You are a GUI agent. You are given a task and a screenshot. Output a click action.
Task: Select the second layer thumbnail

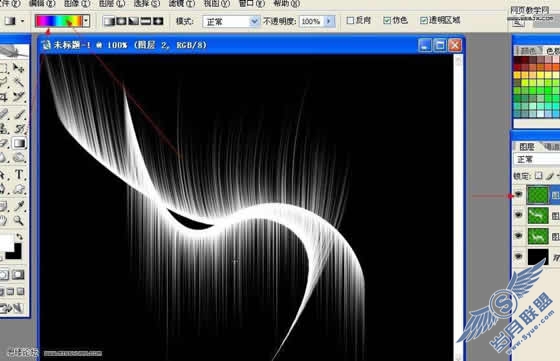(538, 216)
